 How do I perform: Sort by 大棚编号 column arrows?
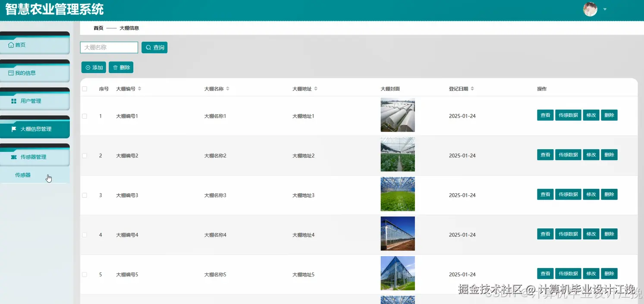139,89
